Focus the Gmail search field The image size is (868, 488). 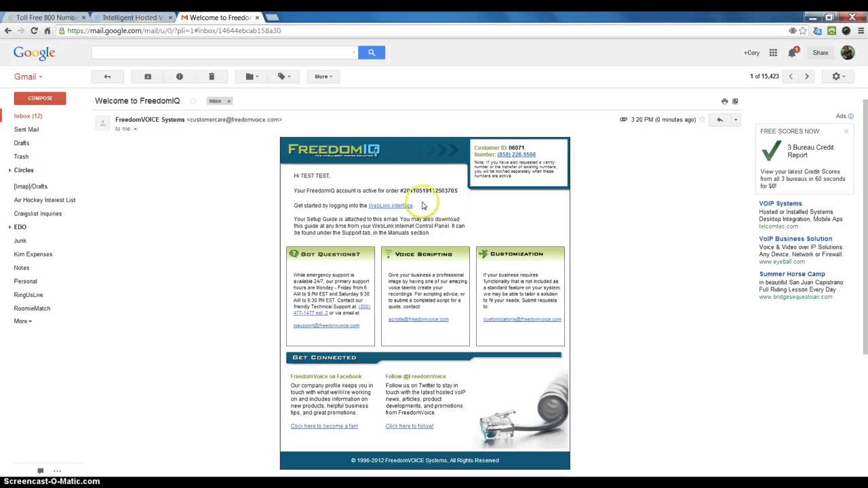(x=221, y=52)
